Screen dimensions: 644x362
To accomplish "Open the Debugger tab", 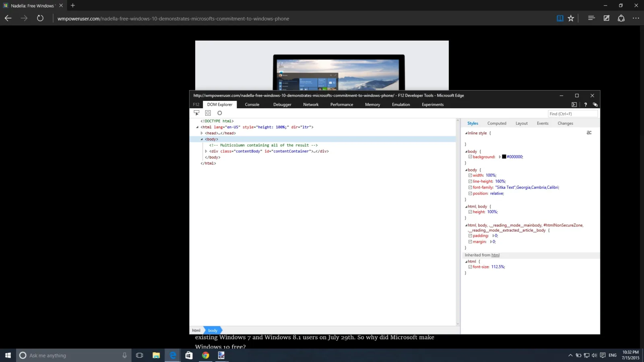I will [282, 105].
